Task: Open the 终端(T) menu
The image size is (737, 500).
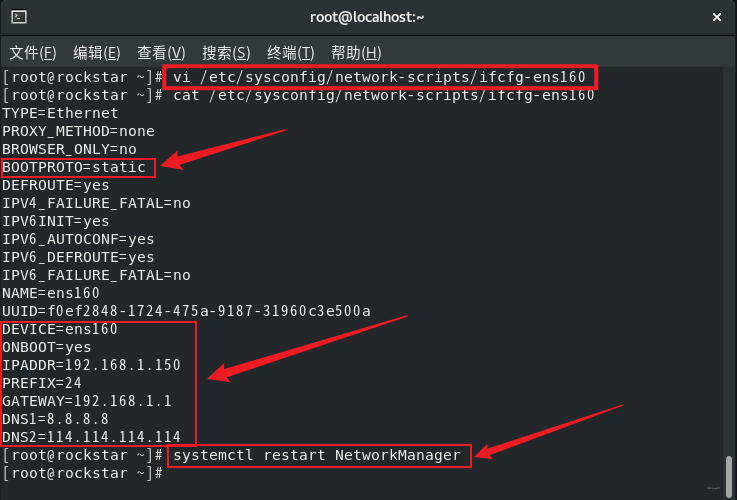Action: click(290, 52)
